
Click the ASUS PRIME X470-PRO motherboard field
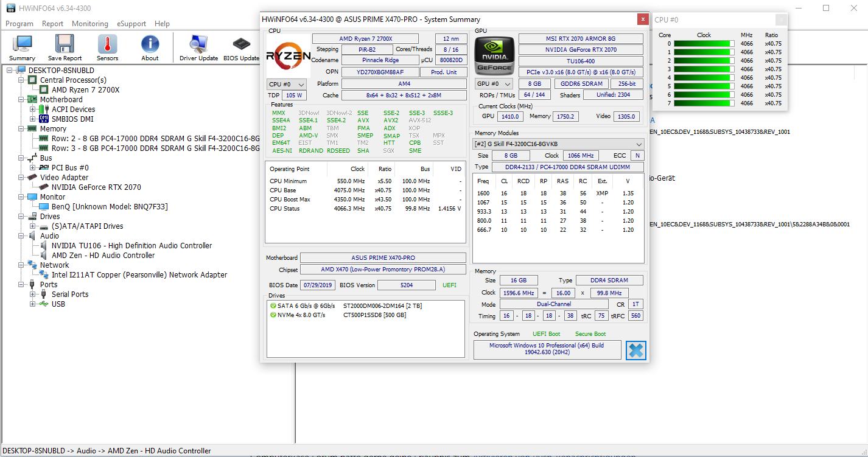(x=383, y=258)
